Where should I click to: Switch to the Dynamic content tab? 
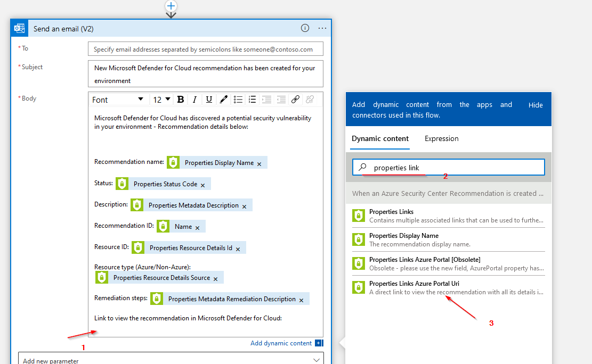pos(380,138)
